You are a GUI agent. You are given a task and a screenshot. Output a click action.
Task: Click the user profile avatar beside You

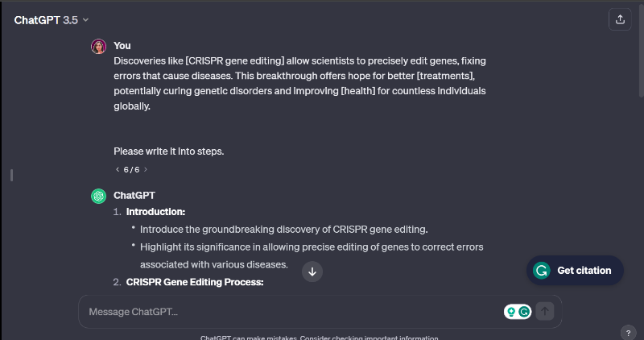pos(98,46)
